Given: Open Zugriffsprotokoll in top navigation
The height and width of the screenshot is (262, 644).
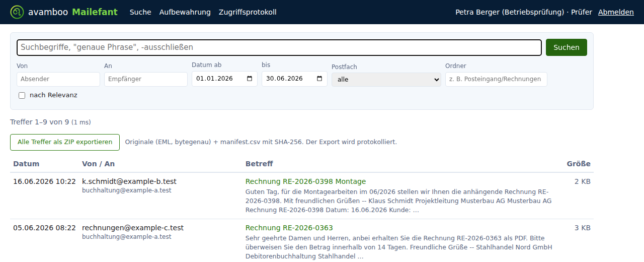Looking at the screenshot, I should [248, 12].
